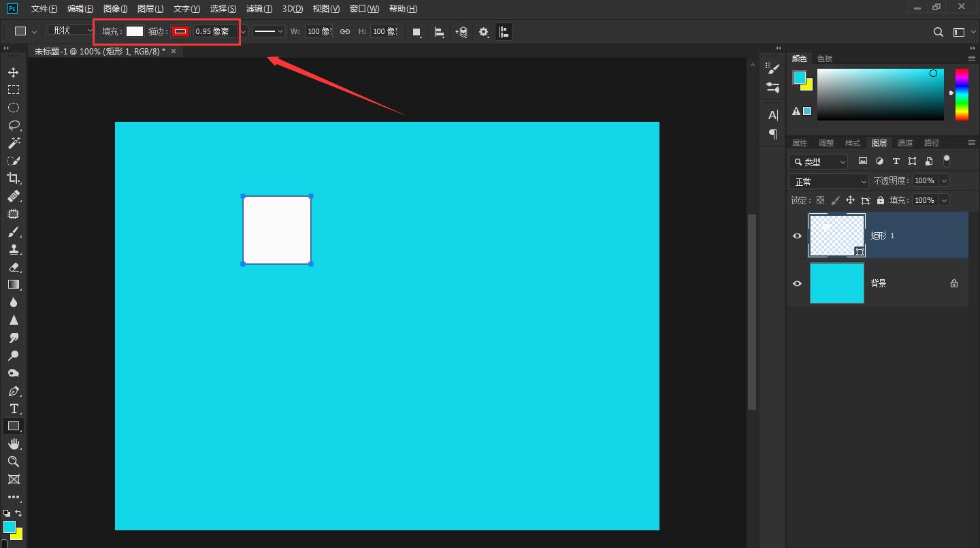Click the 填充 white fill swatch
This screenshot has height=548, width=980.
click(135, 31)
